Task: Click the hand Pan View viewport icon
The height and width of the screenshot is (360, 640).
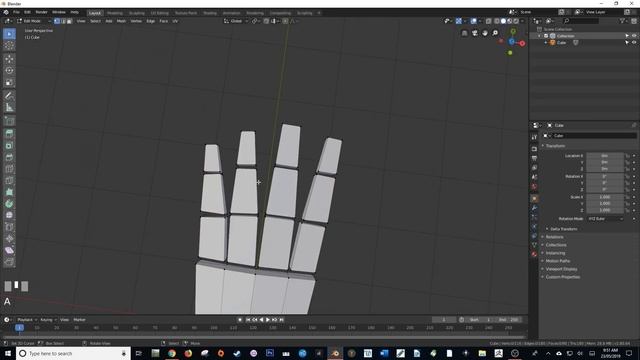Action: click(x=485, y=33)
